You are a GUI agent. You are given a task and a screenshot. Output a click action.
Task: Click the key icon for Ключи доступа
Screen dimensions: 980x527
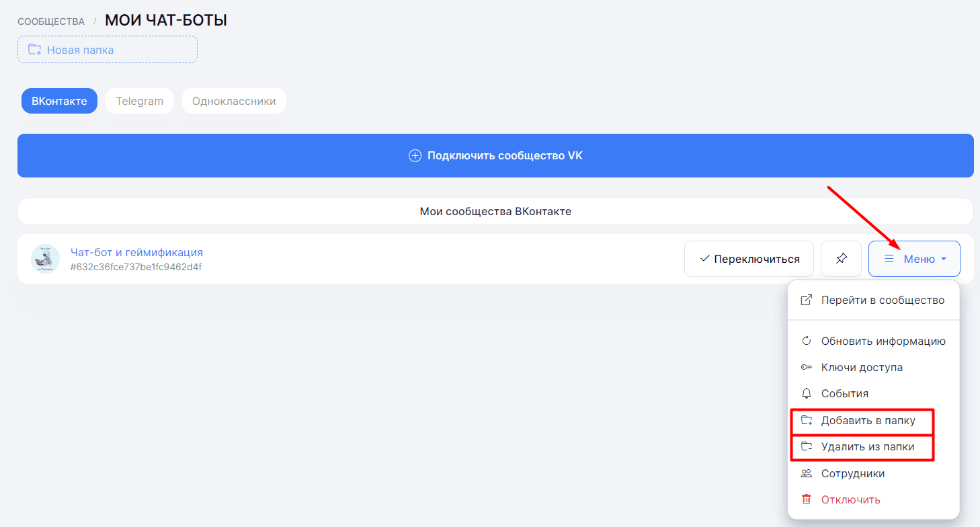pyautogui.click(x=807, y=368)
